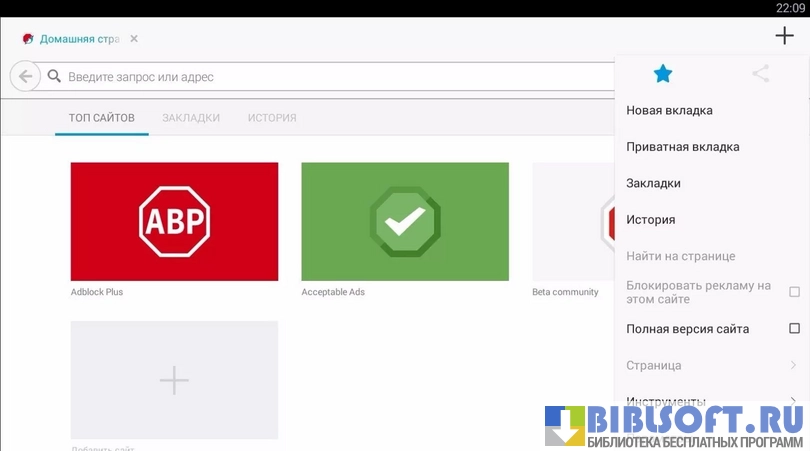Click the plus in Add site tile
810x451 pixels.
point(174,380)
